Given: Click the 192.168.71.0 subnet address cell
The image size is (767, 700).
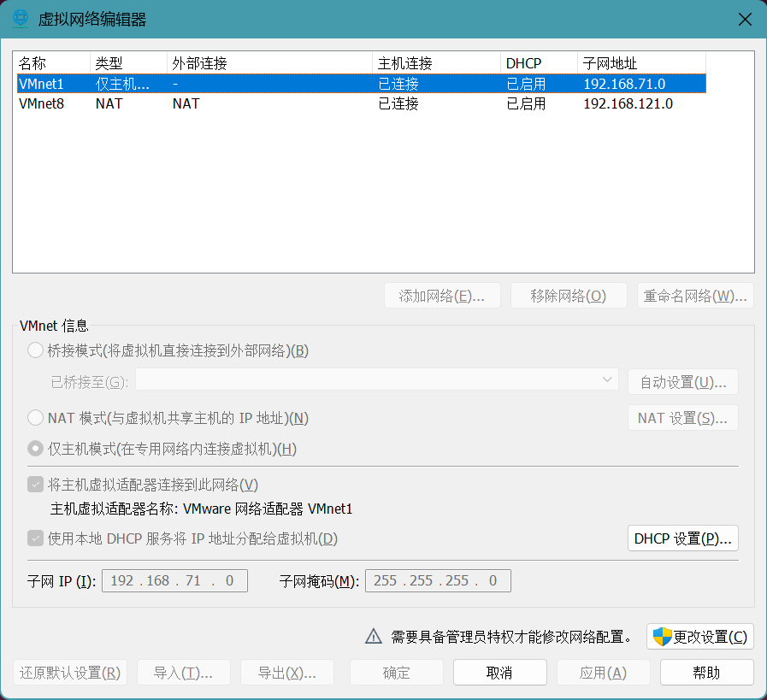Looking at the screenshot, I should 624,84.
